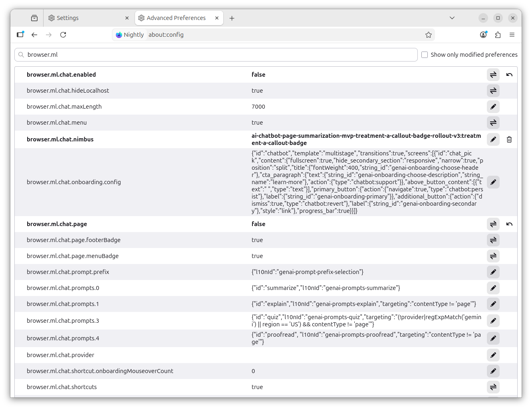Reset browser.ml.chat.page to default
The height and width of the screenshot is (409, 532).
pyautogui.click(x=509, y=224)
